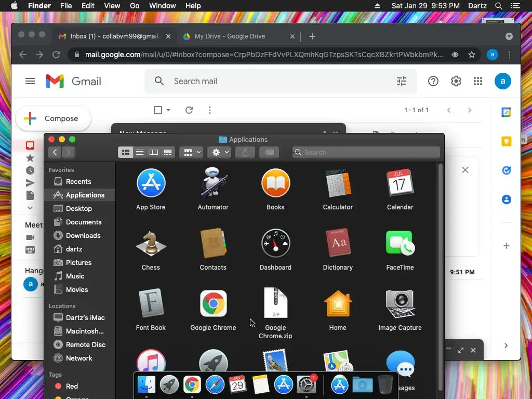Tick the Gmail select-all checkbox
Viewport: 532px width, 399px height.
158,110
